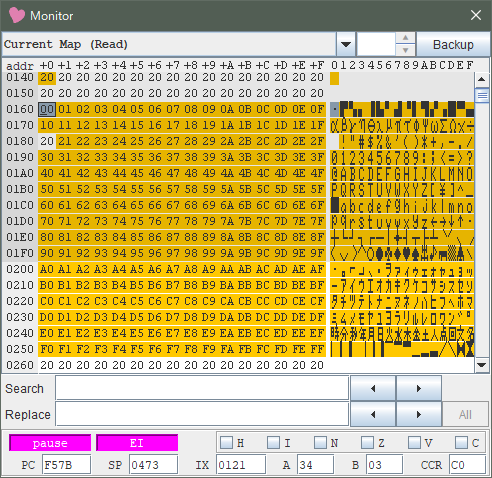Focus the Replace text field
The height and width of the screenshot is (478, 492).
click(x=202, y=414)
